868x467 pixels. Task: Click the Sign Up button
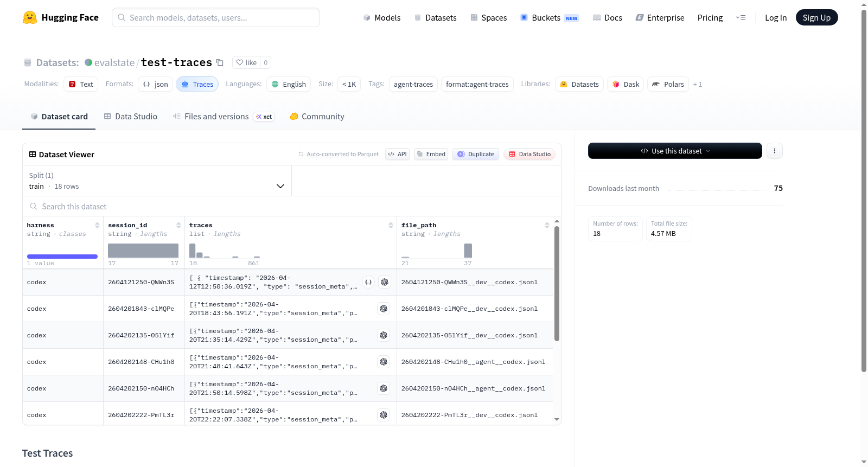point(816,17)
